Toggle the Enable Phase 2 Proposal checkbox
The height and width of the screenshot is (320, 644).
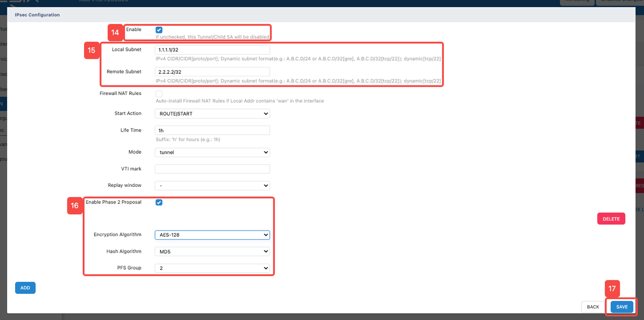tap(159, 202)
